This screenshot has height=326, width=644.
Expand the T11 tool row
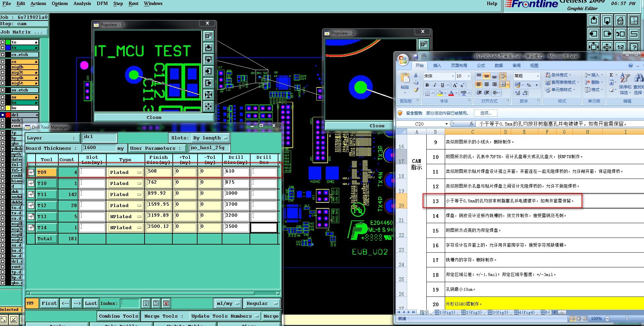[x=31, y=194]
